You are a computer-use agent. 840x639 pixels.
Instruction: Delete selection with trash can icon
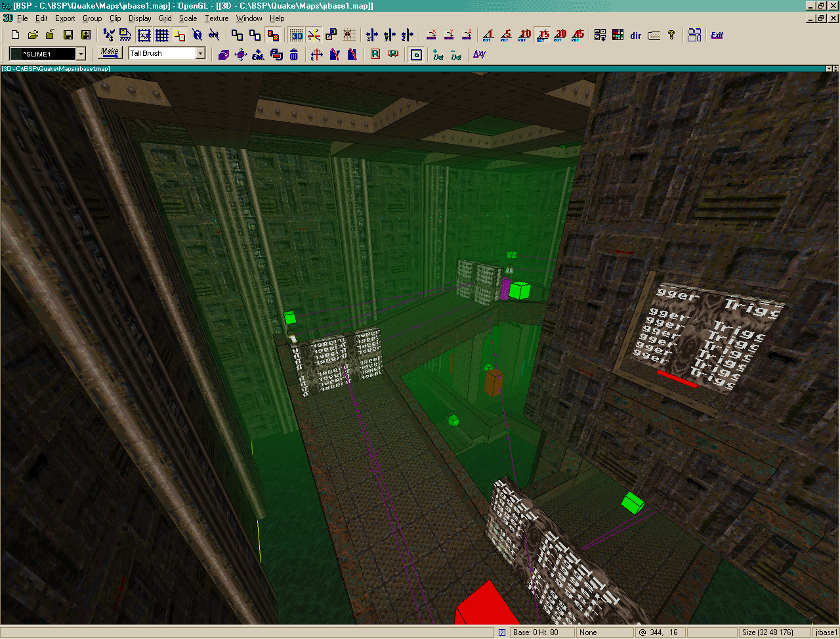[x=294, y=55]
